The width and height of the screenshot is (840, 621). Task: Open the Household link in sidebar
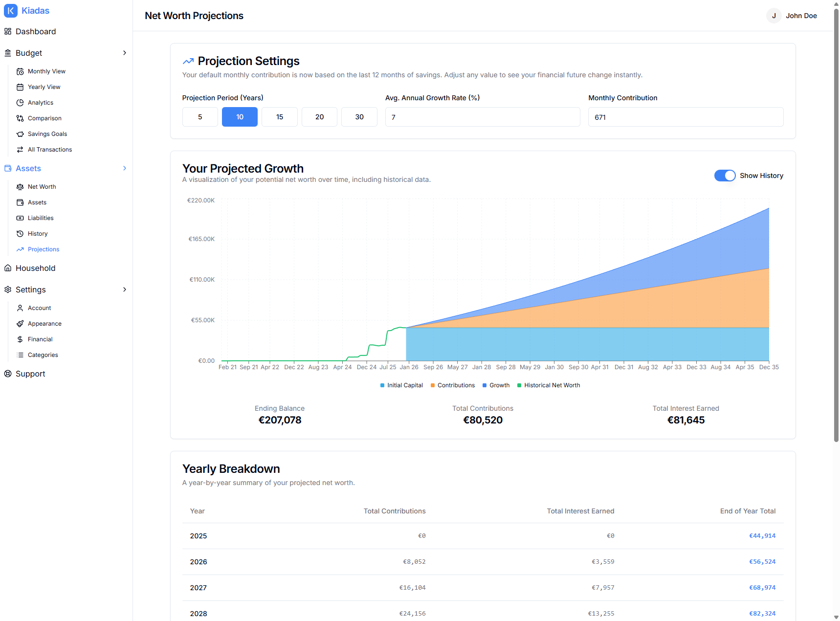click(x=35, y=268)
